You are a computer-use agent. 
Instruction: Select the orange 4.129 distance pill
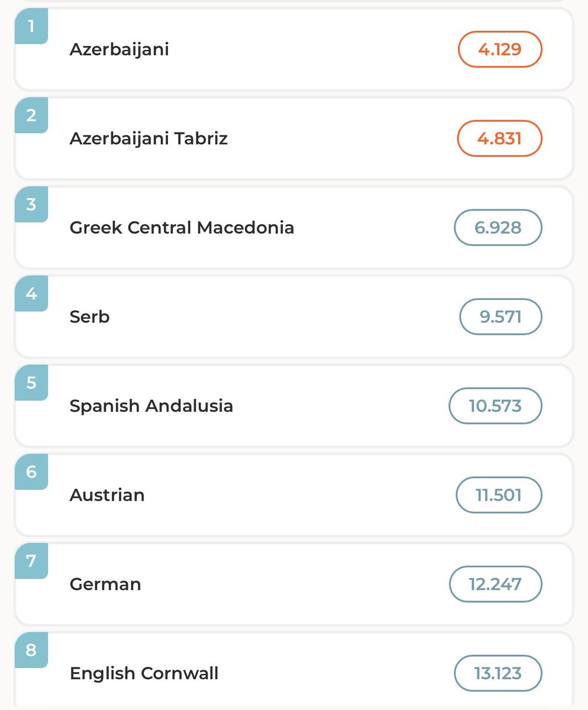tap(500, 49)
